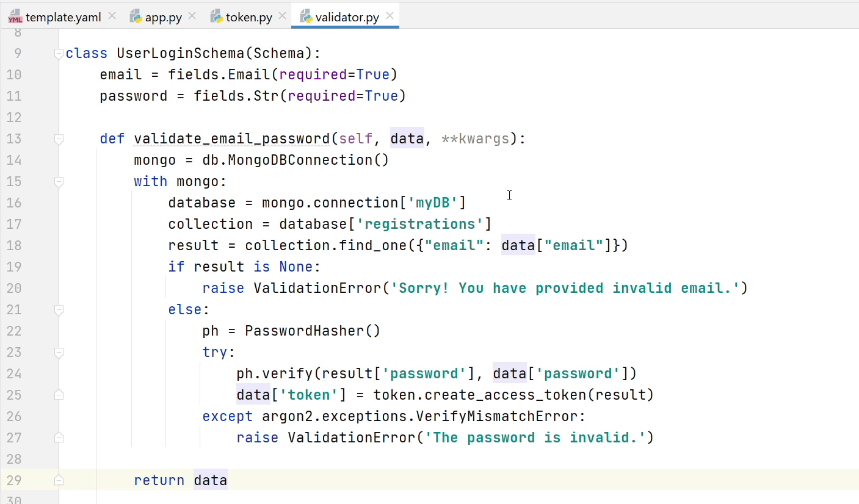The image size is (859, 504).
Task: Collapse the UserLoginSchema class fold marker
Action: 59,54
